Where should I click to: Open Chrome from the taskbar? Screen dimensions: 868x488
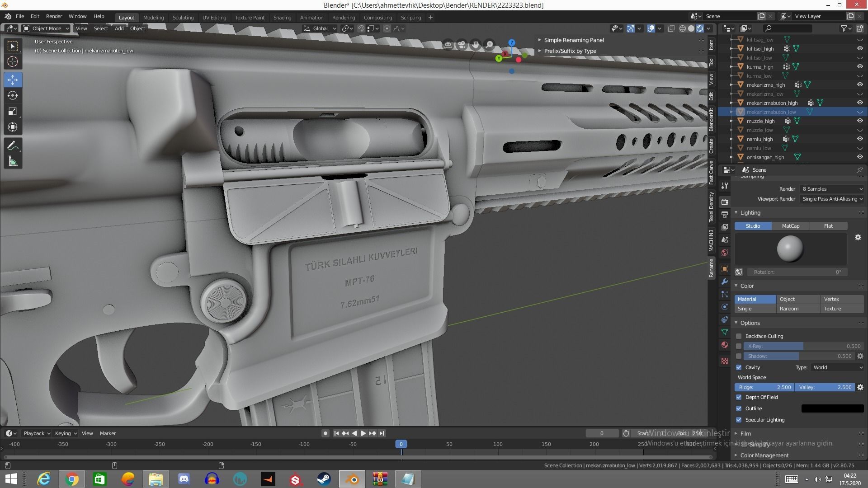tap(71, 479)
